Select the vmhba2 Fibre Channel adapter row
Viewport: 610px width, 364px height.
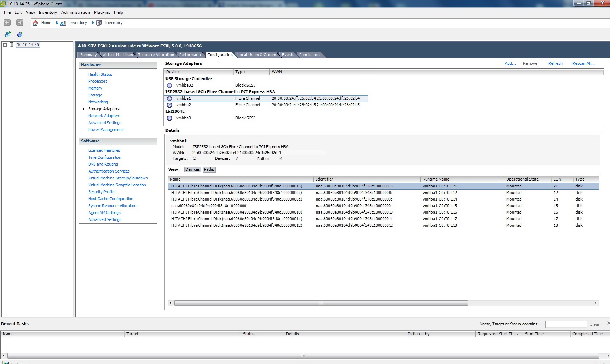pyautogui.click(x=266, y=105)
